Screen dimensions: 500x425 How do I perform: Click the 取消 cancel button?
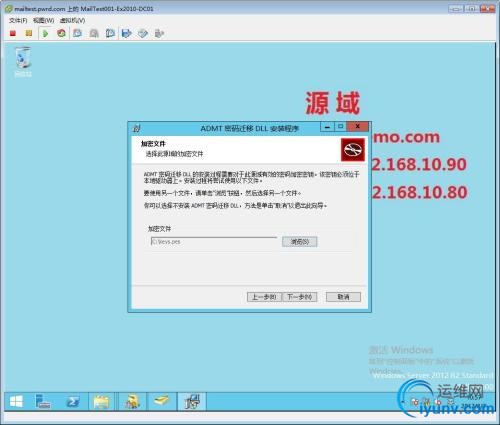[x=343, y=297]
